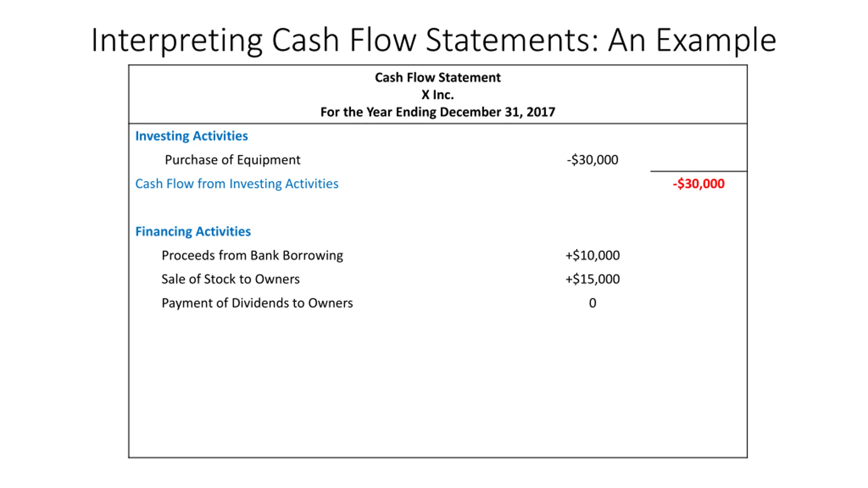Click "Proceeds from Bank Borrowing" row label

(x=252, y=255)
